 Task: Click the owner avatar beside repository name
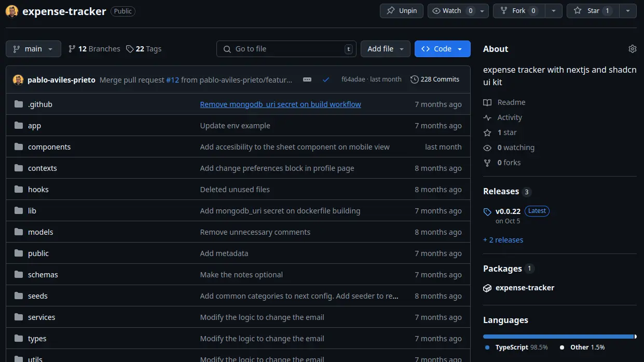pos(12,11)
